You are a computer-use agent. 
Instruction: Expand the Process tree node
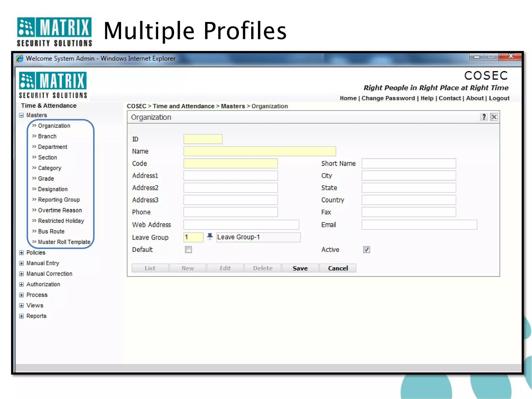(x=22, y=295)
